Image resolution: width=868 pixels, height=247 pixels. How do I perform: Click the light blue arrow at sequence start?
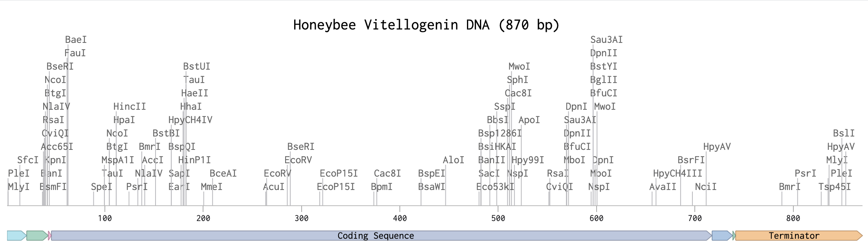point(16,236)
